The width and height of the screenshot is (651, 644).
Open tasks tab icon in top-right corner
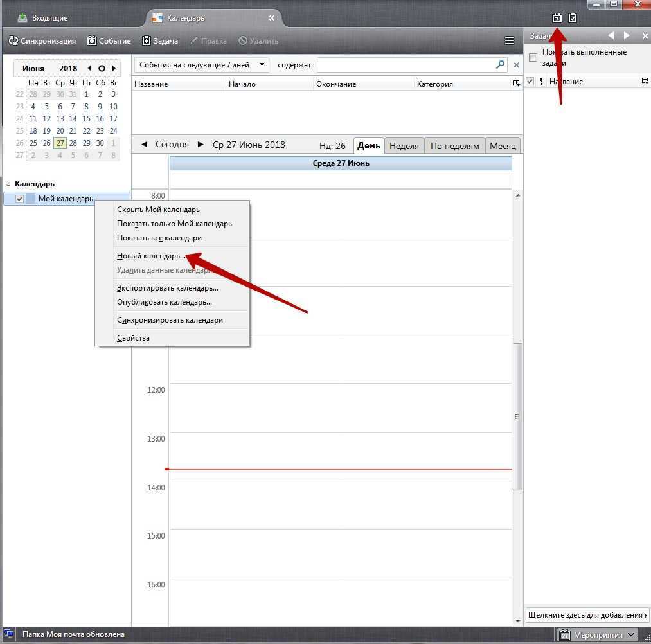coord(573,18)
